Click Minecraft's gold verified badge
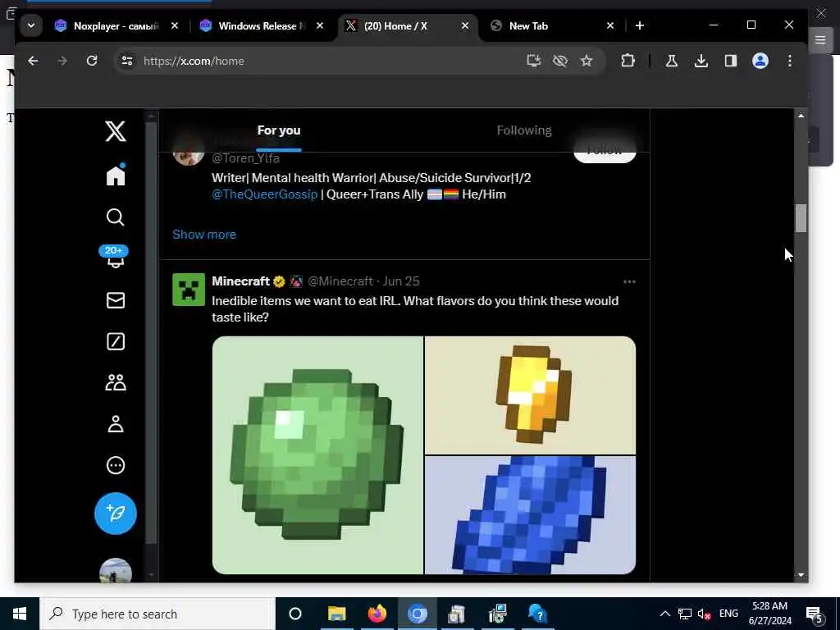 [279, 281]
